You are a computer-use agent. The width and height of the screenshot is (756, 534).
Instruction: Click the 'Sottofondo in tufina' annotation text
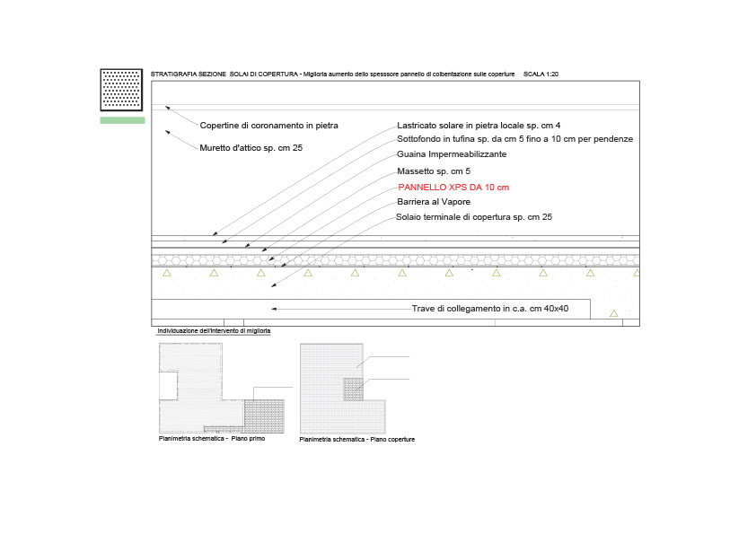coord(514,139)
